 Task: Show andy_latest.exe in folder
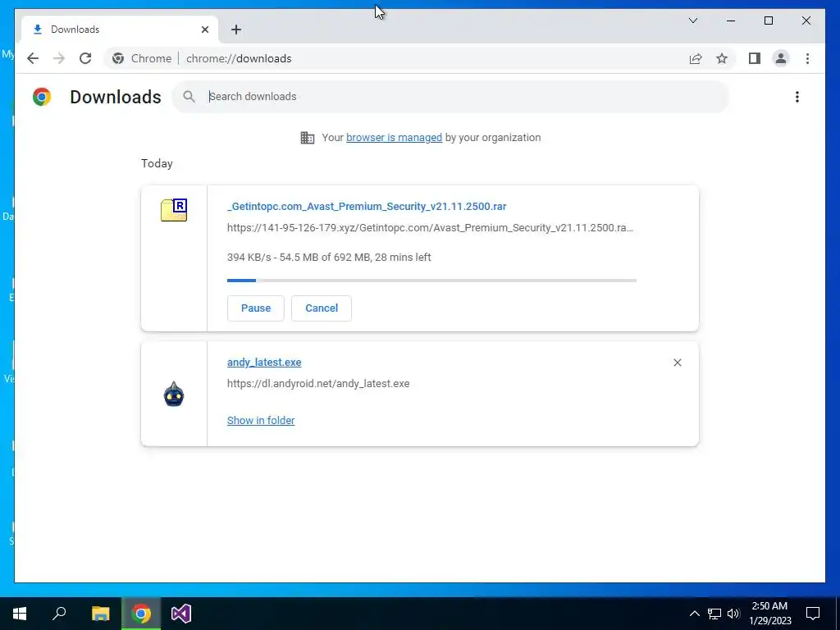261,421
